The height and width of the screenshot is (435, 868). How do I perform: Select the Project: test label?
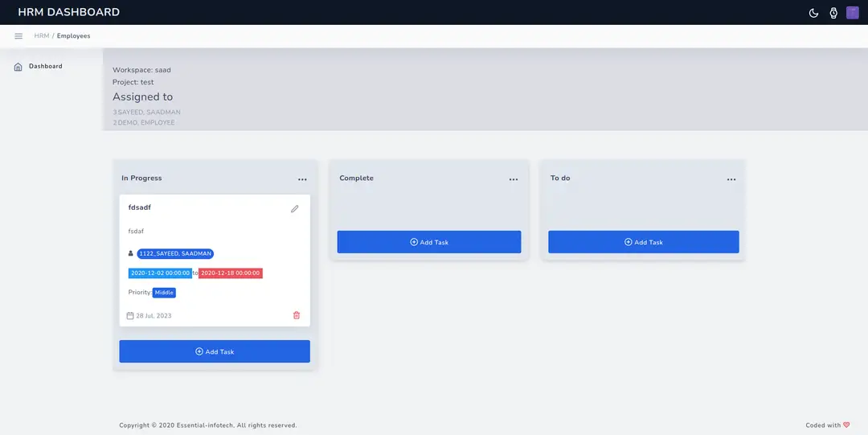click(x=133, y=82)
